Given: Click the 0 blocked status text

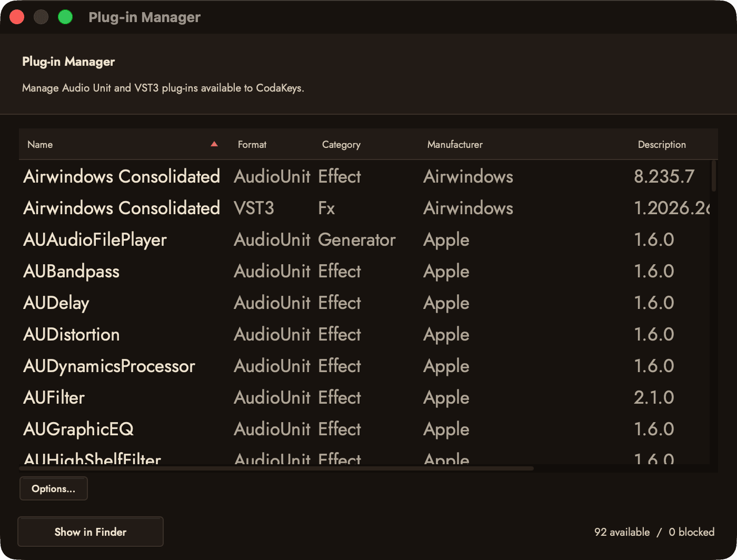Looking at the screenshot, I should (692, 532).
